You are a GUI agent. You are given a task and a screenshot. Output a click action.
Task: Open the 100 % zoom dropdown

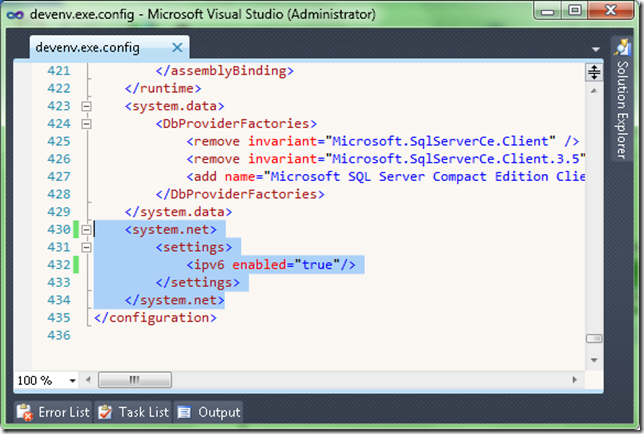point(72,381)
